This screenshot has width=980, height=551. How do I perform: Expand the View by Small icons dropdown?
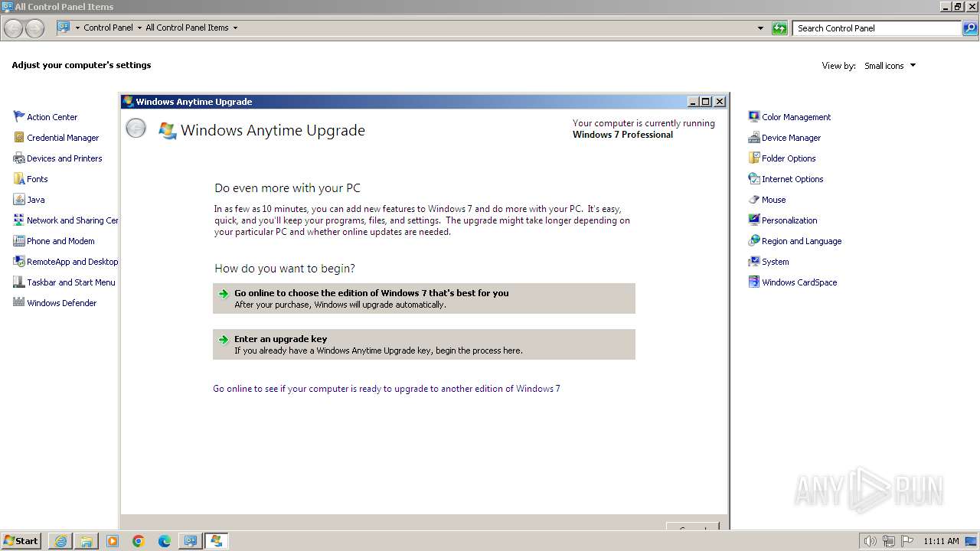[913, 66]
